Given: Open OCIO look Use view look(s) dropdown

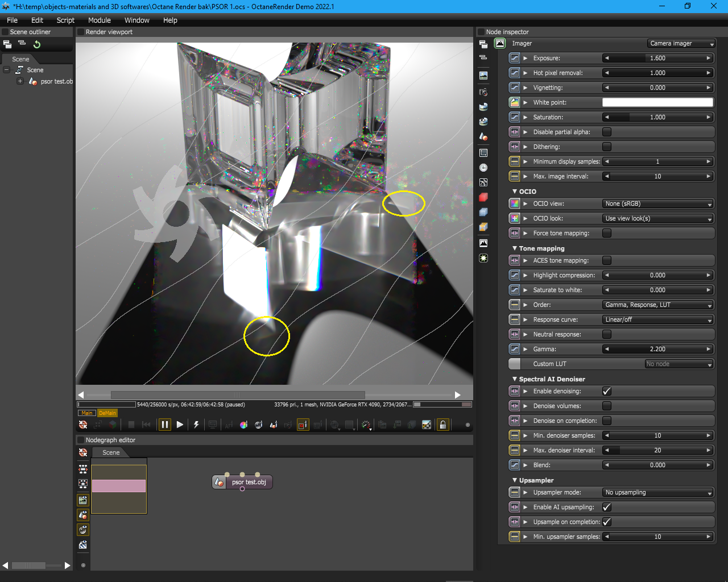Looking at the screenshot, I should (658, 218).
